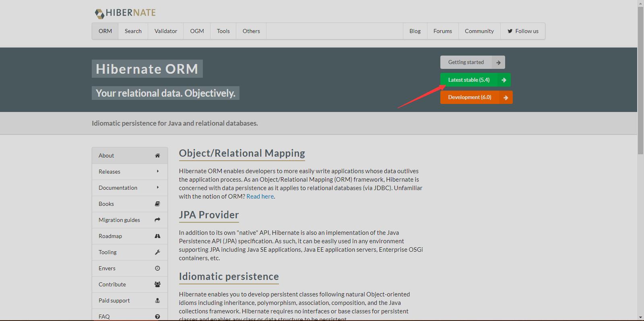Screen dimensions: 644x321
Task: Click the Twitter bird icon
Action: pyautogui.click(x=510, y=31)
